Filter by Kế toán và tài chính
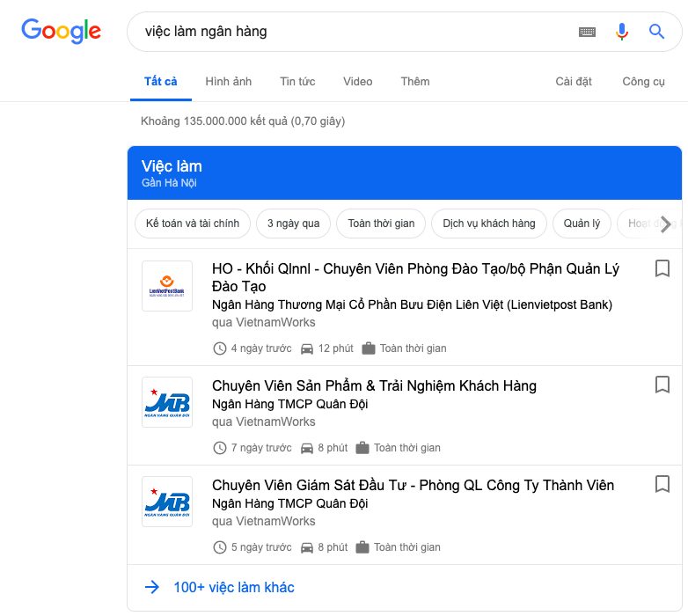Screen dimensions: 688x616 click(x=193, y=224)
